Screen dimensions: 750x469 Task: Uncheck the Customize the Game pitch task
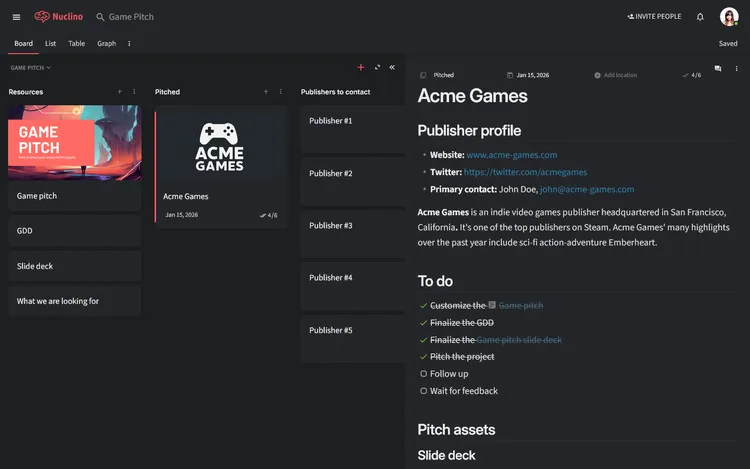pyautogui.click(x=423, y=305)
